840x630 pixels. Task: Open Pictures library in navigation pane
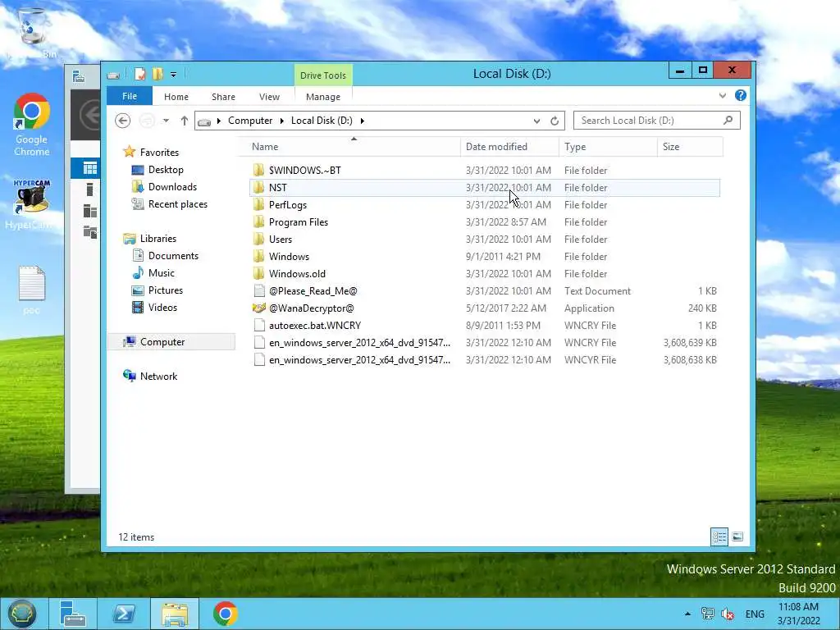166,290
